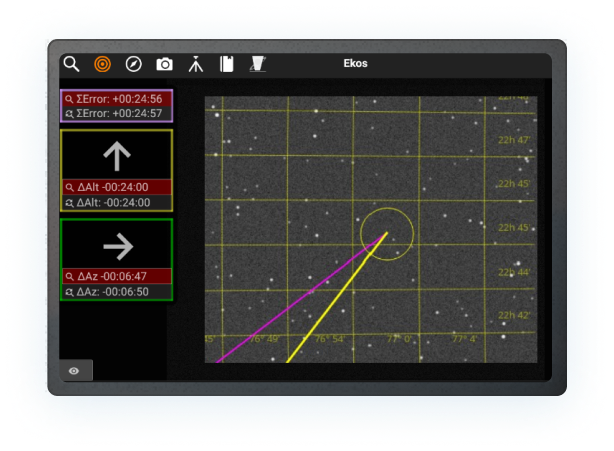614x451 pixels.
Task: Click the telescope observatory dome icon
Action: point(258,64)
